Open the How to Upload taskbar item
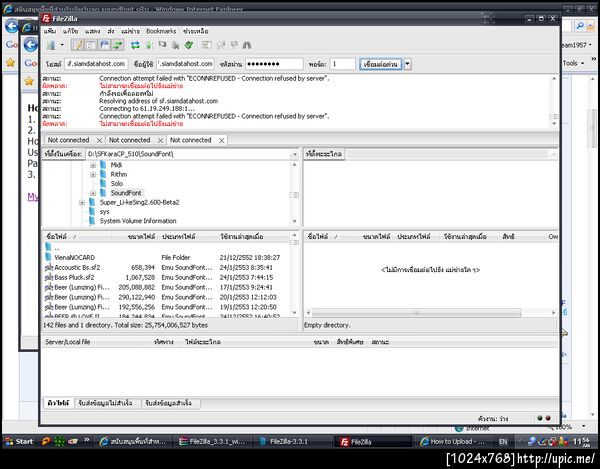This screenshot has height=469, width=600. (x=452, y=441)
